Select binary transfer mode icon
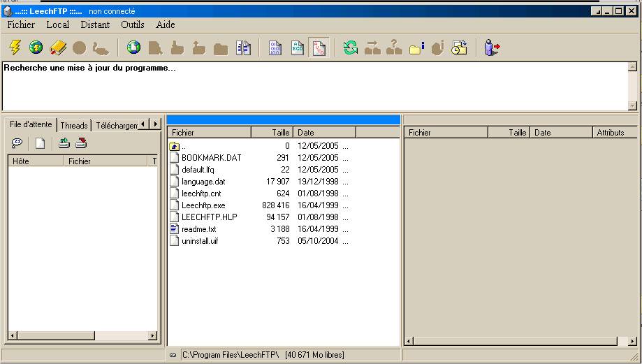Image resolution: width=642 pixels, height=364 pixels. 275,48
